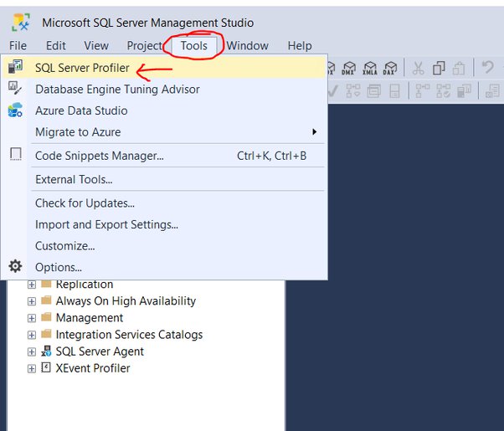Open Import and Export Settings
Image resolution: width=504 pixels, height=431 pixels.
164,224
